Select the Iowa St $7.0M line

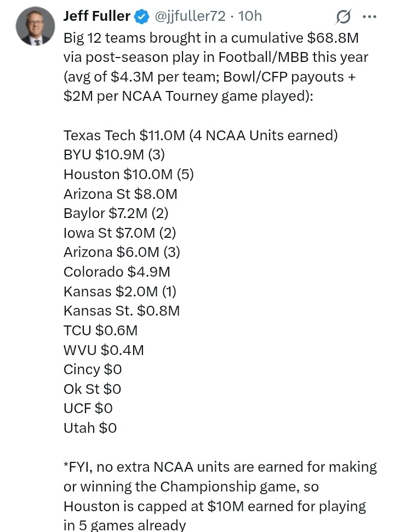[x=120, y=233]
